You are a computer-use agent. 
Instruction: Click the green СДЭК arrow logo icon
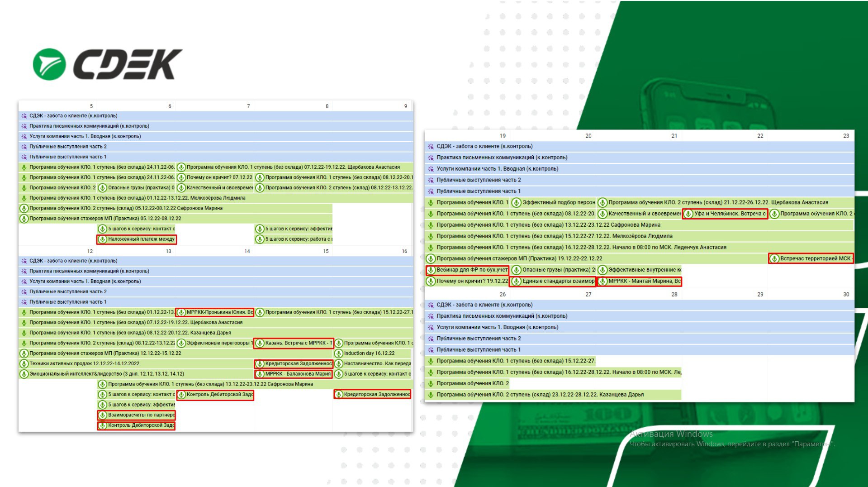tap(49, 64)
